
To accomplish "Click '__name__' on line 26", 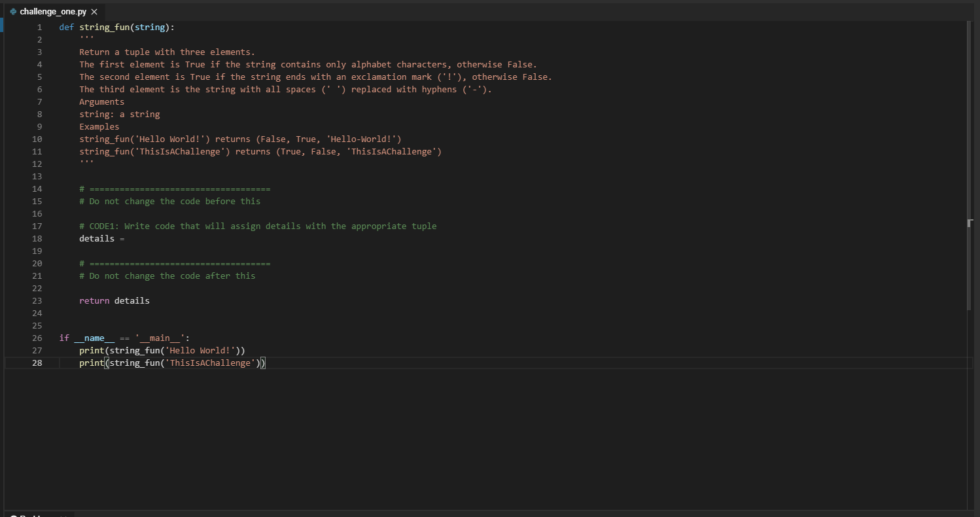I will coord(94,338).
